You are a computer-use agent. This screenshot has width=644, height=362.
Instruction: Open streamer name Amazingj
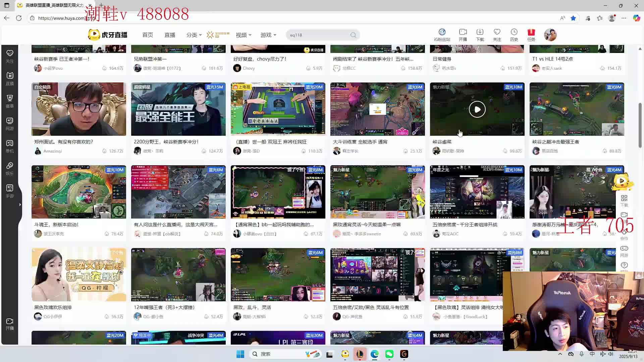point(53,151)
